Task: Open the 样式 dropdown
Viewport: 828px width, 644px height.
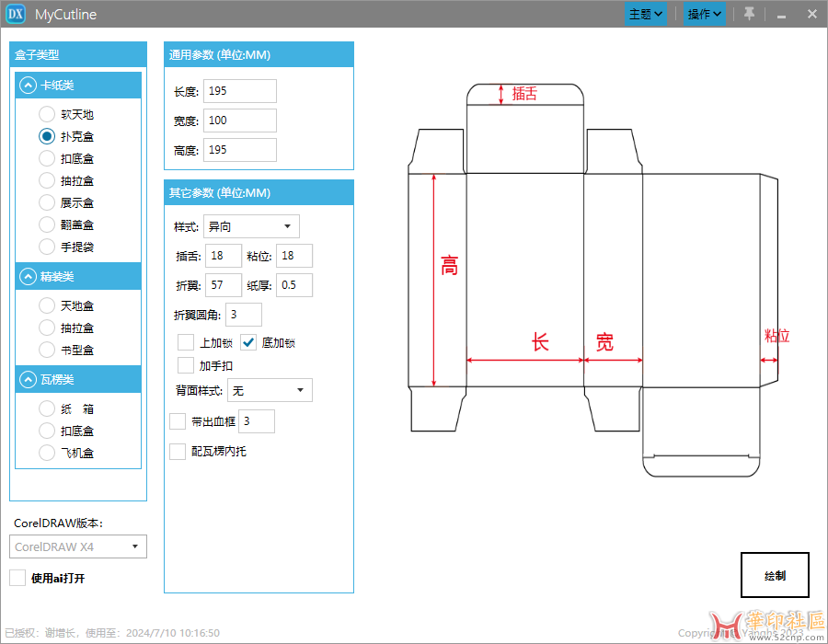Action: (x=251, y=226)
